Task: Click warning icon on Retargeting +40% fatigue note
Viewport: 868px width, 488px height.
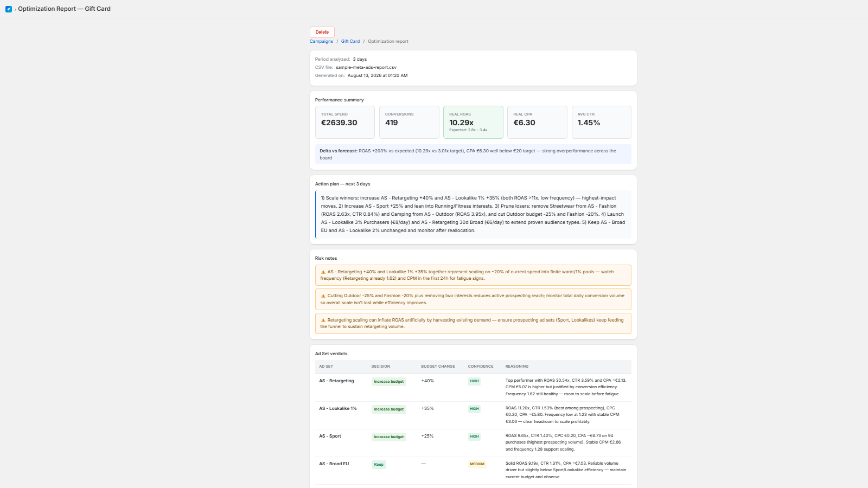Action: point(323,272)
